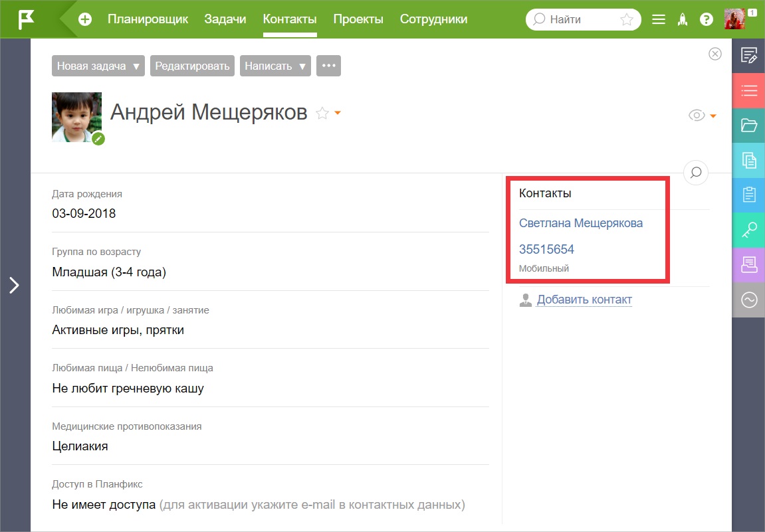Screen dimensions: 765x532
Task: Click the green plus create icon
Action: (85, 19)
